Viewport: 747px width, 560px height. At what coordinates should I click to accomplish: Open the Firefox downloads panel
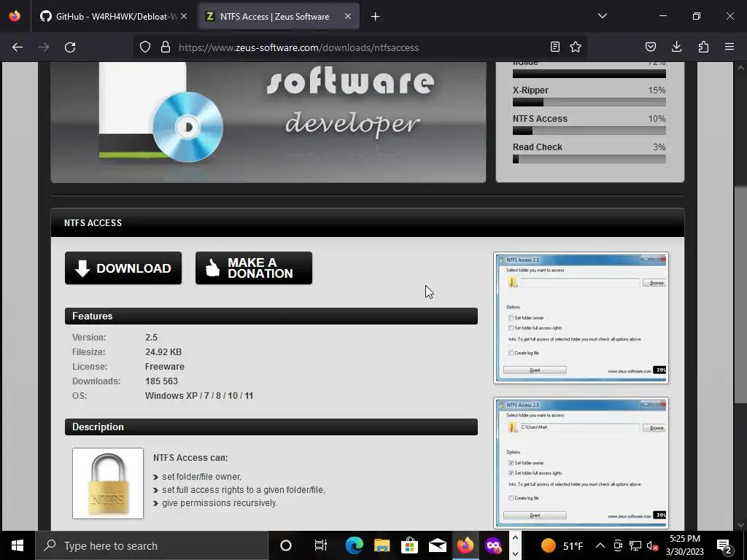pos(676,47)
